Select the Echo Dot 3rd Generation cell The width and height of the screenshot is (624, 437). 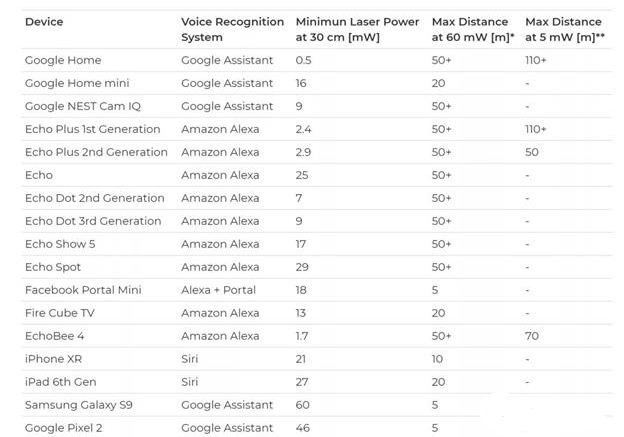coord(93,221)
